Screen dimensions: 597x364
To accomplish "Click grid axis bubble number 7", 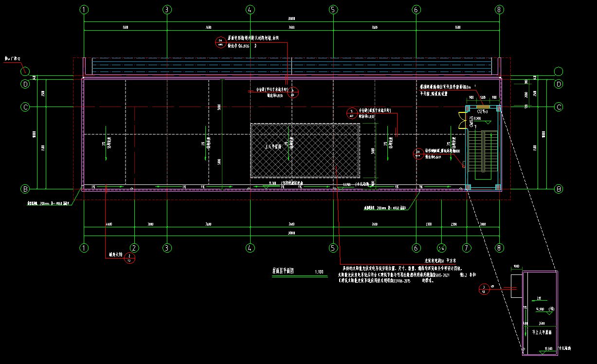I will pyautogui.click(x=466, y=247).
